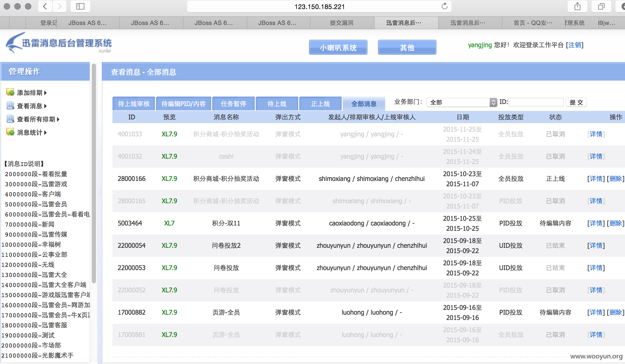The image size is (625, 364).
Task: Click sidebar entry 19000000段-测试
Action: tap(28, 335)
